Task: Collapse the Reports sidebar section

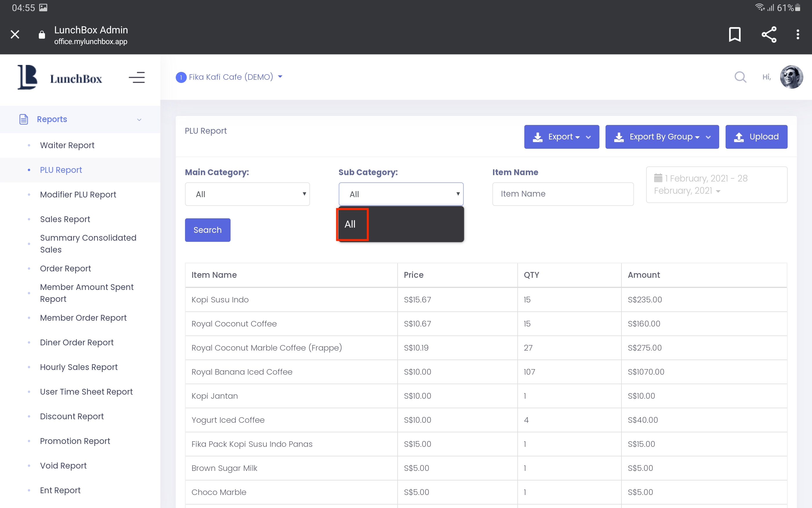Action: (139, 120)
